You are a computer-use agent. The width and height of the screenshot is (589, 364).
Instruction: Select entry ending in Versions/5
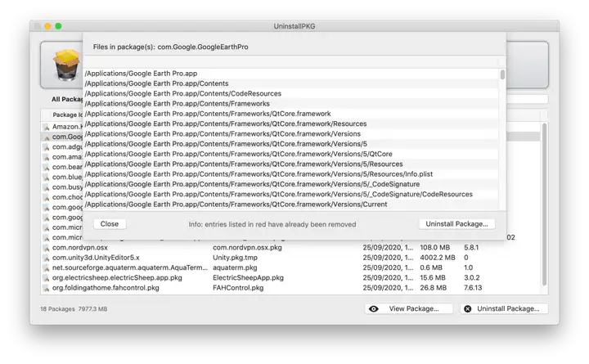click(x=290, y=144)
